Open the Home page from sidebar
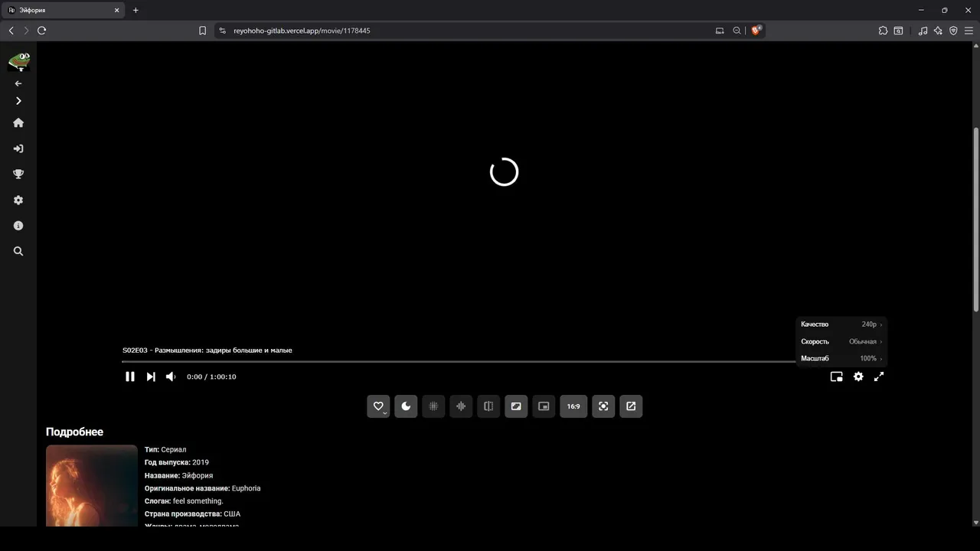The width and height of the screenshot is (980, 551). [x=18, y=122]
